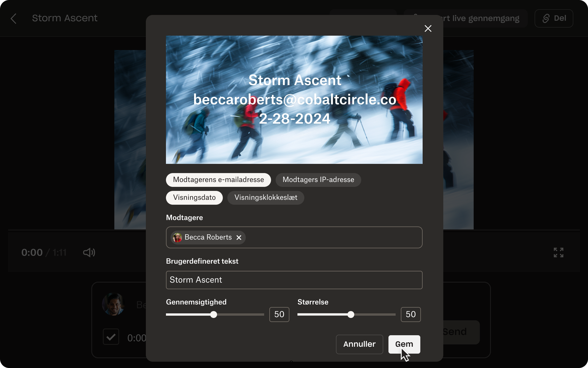Uncheck the timestamp checkbox in comment box

point(111,337)
